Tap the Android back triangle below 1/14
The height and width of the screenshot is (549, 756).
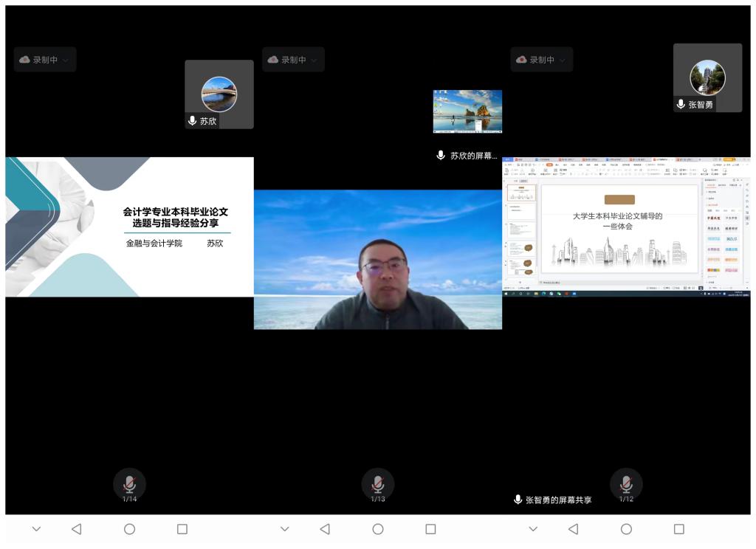click(76, 529)
